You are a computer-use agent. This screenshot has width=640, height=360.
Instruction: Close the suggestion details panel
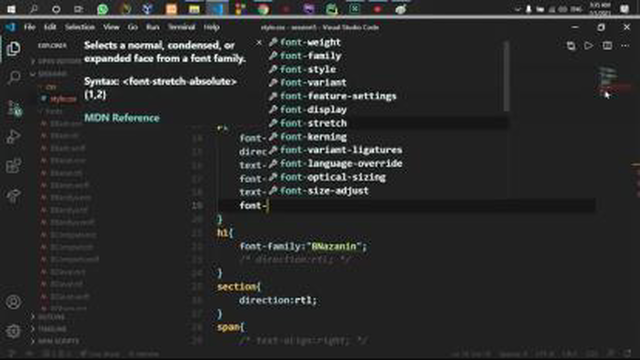pyautogui.click(x=259, y=42)
